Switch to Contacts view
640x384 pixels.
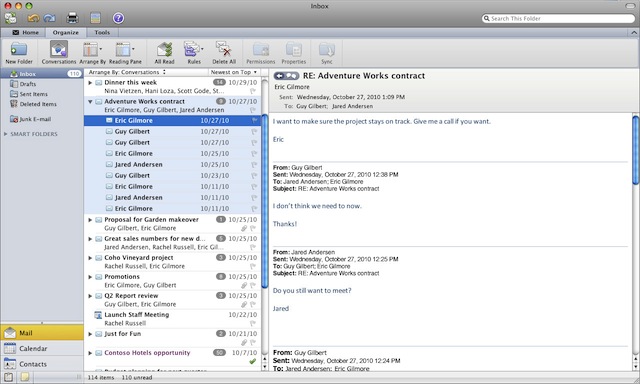42,364
